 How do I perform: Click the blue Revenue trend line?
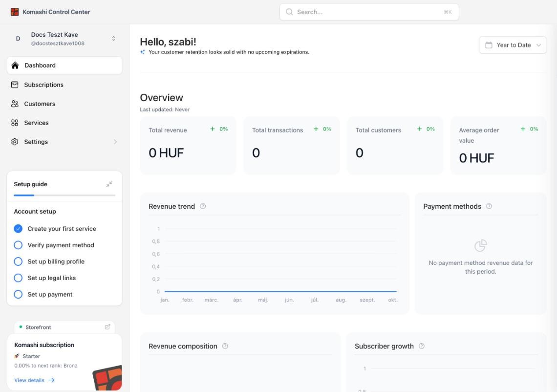click(280, 291)
